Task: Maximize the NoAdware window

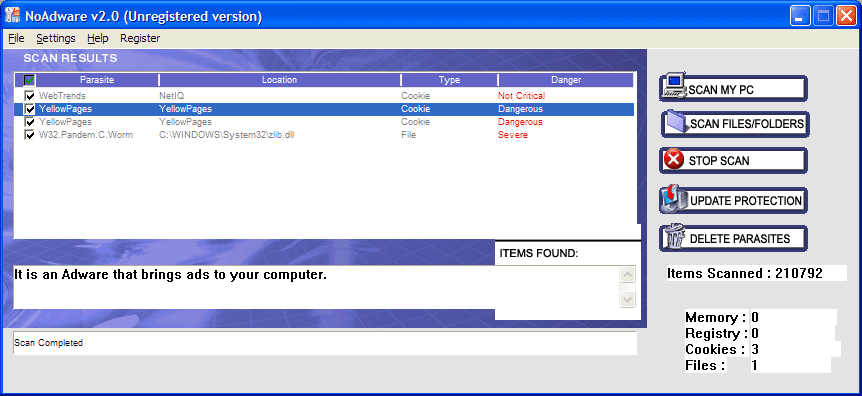Action: pyautogui.click(x=823, y=16)
